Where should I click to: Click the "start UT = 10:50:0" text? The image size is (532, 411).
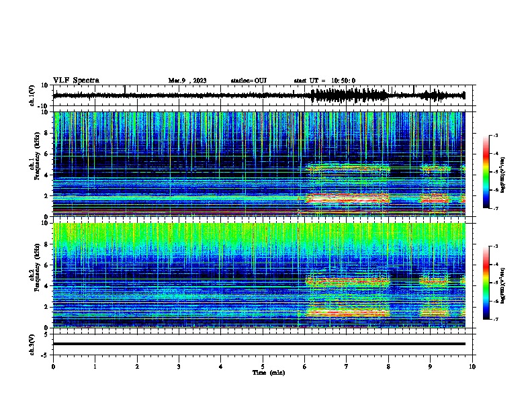coord(324,81)
